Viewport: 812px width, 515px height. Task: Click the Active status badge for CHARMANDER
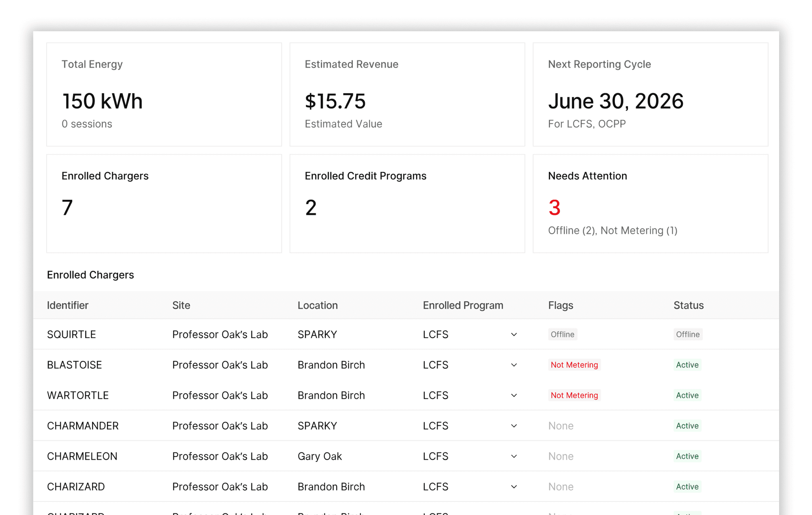(687, 426)
